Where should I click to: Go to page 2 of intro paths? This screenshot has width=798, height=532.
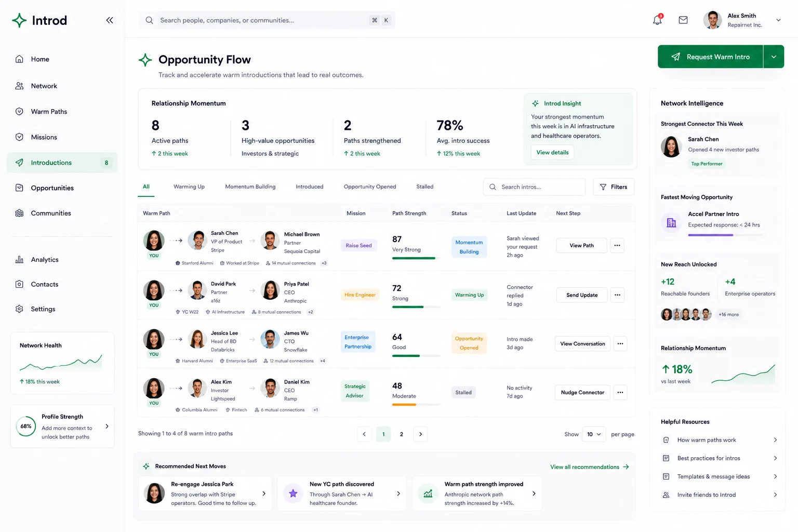(x=402, y=434)
